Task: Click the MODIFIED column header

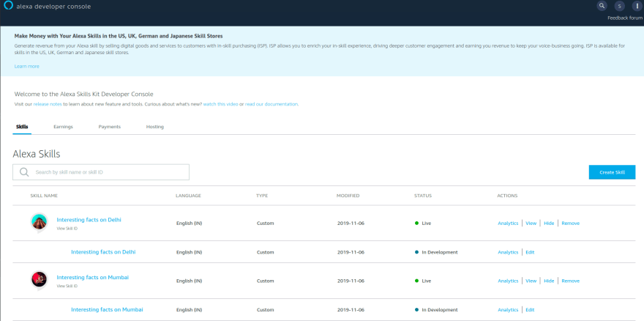Action: tap(348, 196)
